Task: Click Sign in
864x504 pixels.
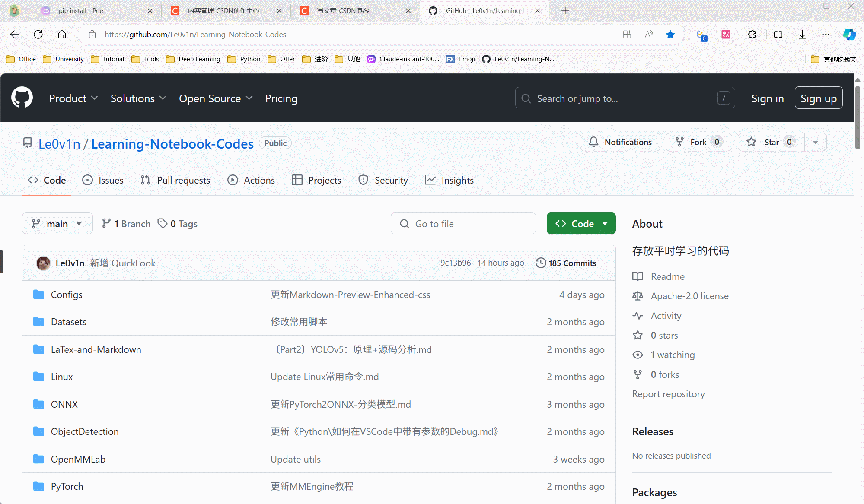Action: [x=768, y=98]
